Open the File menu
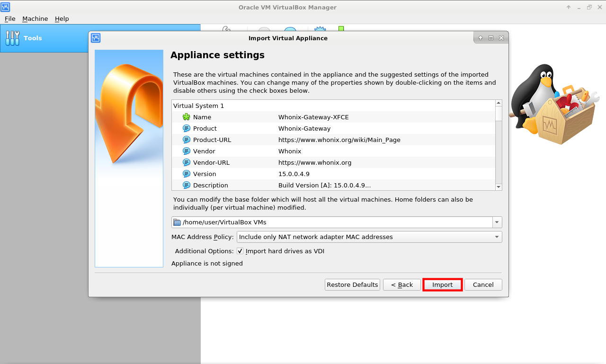This screenshot has height=364, width=606. [x=10, y=18]
